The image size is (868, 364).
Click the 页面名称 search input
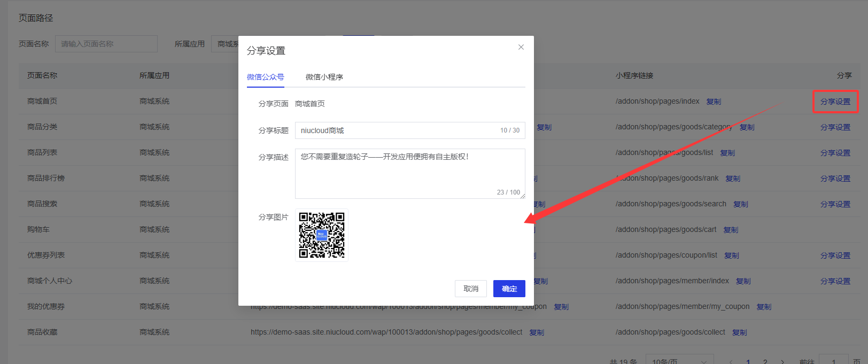click(x=106, y=44)
